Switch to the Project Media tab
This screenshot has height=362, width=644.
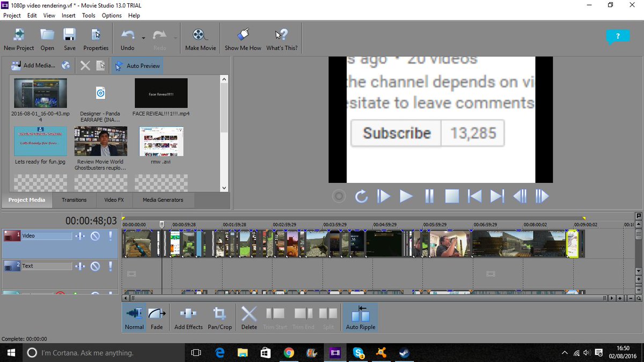point(26,200)
